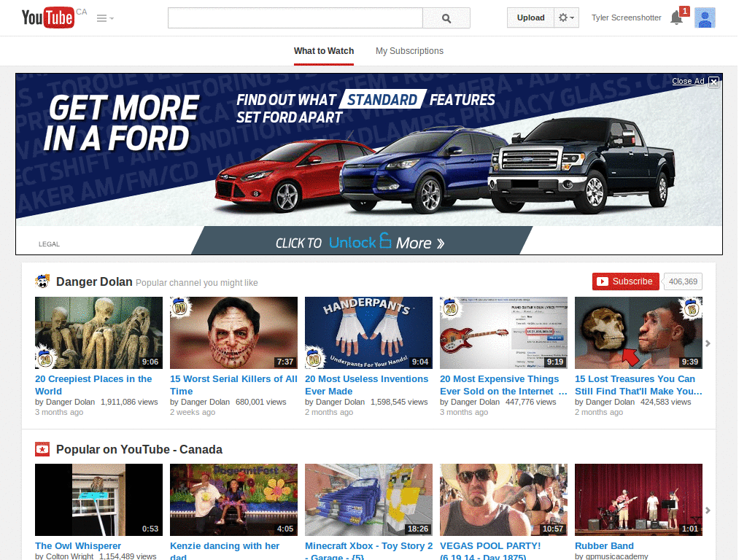Subscribe to Danger Dolan channel
Screen dimensions: 747x560
pyautogui.click(x=625, y=281)
